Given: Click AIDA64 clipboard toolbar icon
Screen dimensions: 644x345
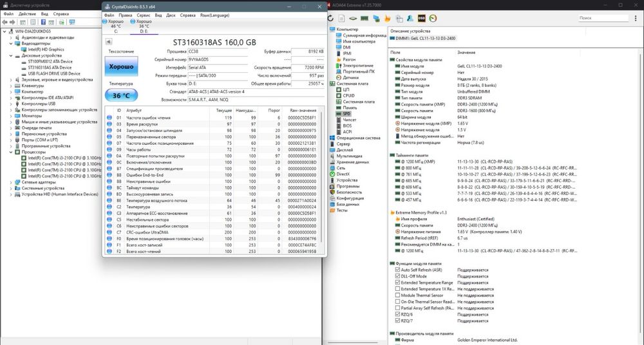Looking at the screenshot, I should [x=399, y=18].
